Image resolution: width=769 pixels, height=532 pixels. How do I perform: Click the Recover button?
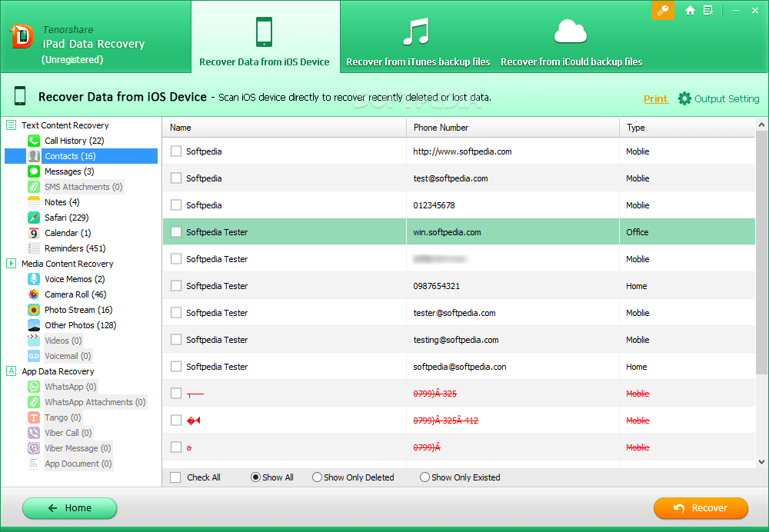pyautogui.click(x=701, y=508)
